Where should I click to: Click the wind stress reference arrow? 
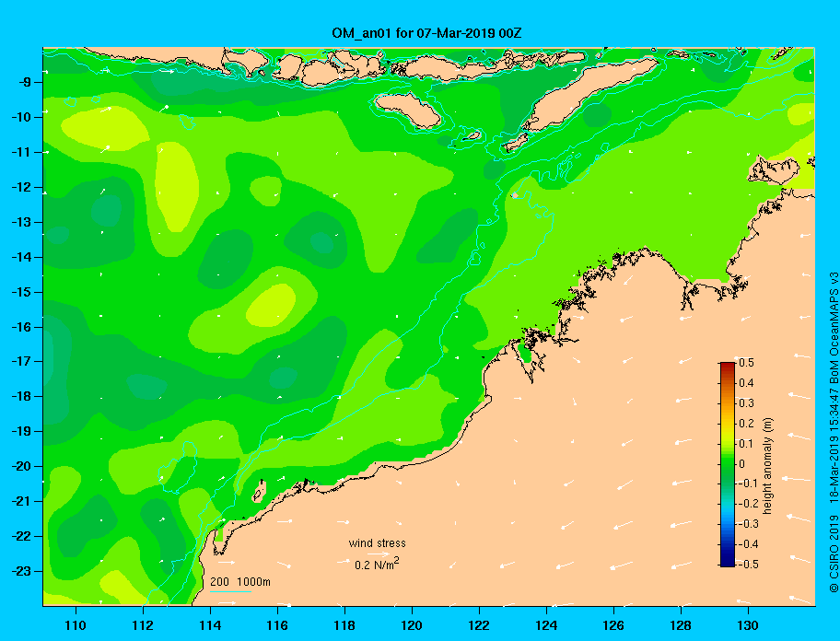point(379,554)
